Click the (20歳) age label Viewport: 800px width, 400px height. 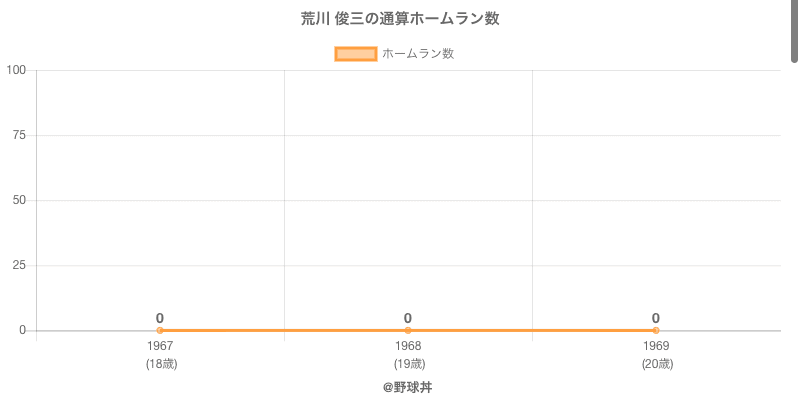tap(656, 364)
